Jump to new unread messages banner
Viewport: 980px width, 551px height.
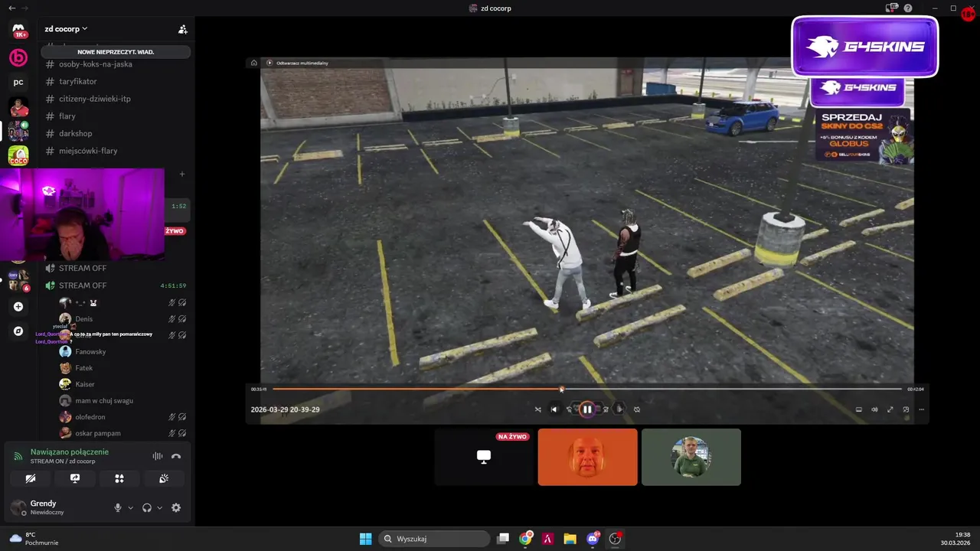116,52
